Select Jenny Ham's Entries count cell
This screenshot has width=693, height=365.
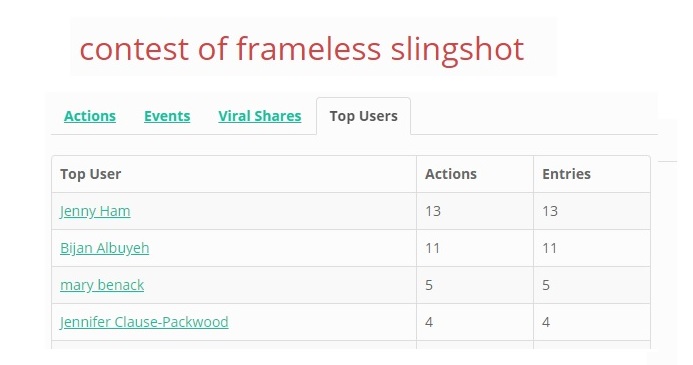click(x=592, y=211)
